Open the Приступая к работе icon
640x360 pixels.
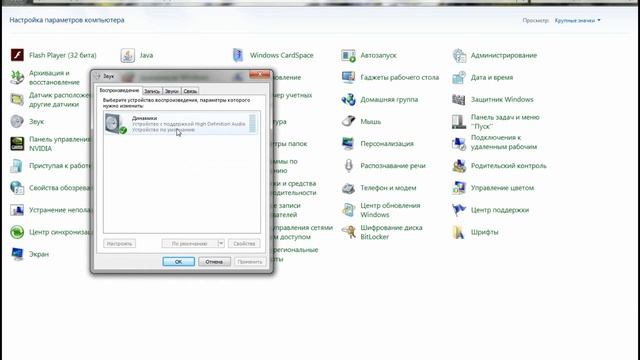pyautogui.click(x=17, y=166)
